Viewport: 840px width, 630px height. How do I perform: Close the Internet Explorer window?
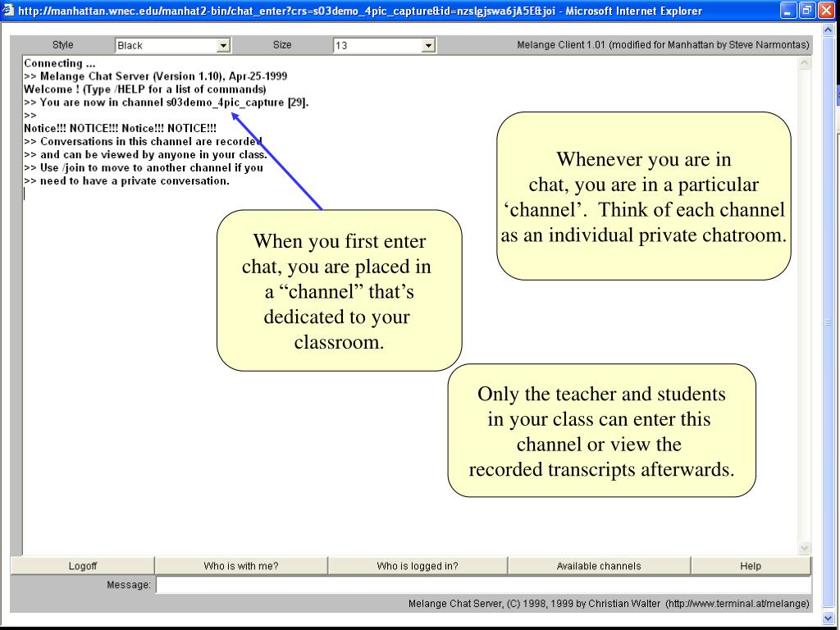coord(826,11)
